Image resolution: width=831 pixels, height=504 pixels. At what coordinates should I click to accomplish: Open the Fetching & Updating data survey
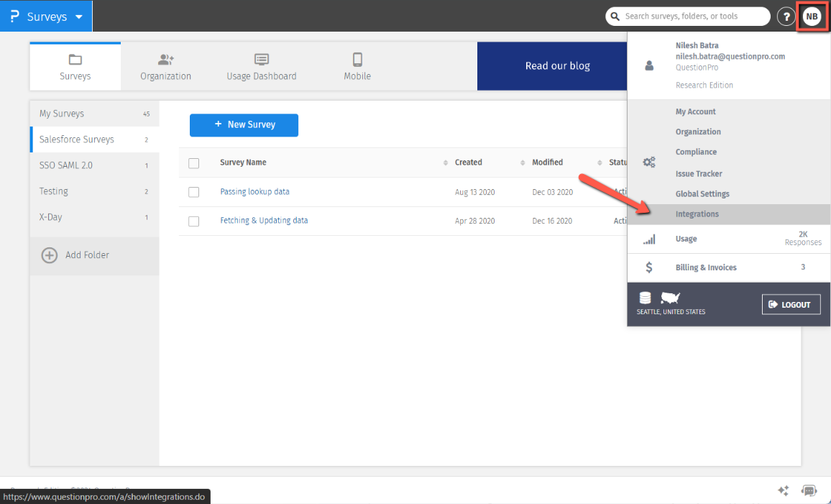tap(264, 221)
